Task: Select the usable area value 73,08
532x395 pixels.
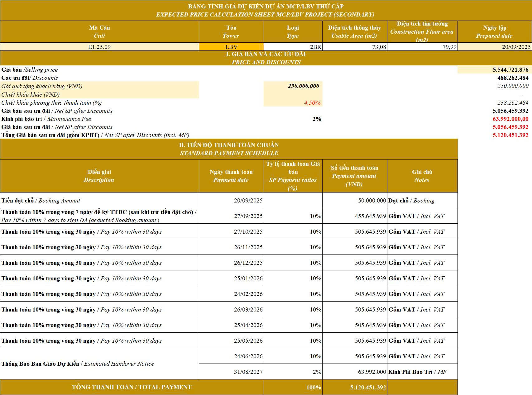Action: tap(355, 47)
